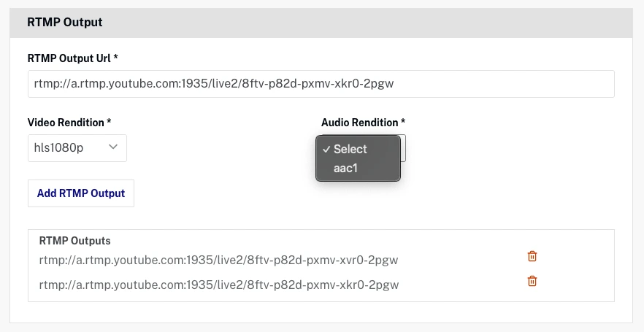The height and width of the screenshot is (332, 644).
Task: Pick the Select option in the audio list
Action: (x=350, y=149)
